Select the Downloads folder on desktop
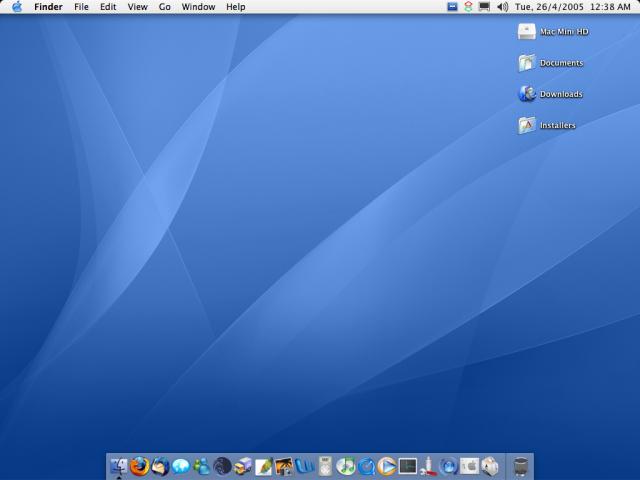 [550, 94]
